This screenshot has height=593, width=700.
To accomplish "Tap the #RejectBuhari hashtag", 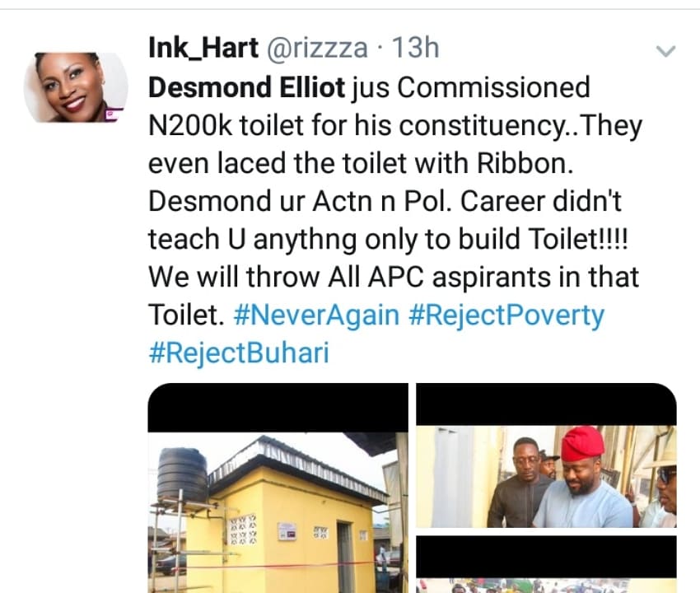I will (x=238, y=353).
